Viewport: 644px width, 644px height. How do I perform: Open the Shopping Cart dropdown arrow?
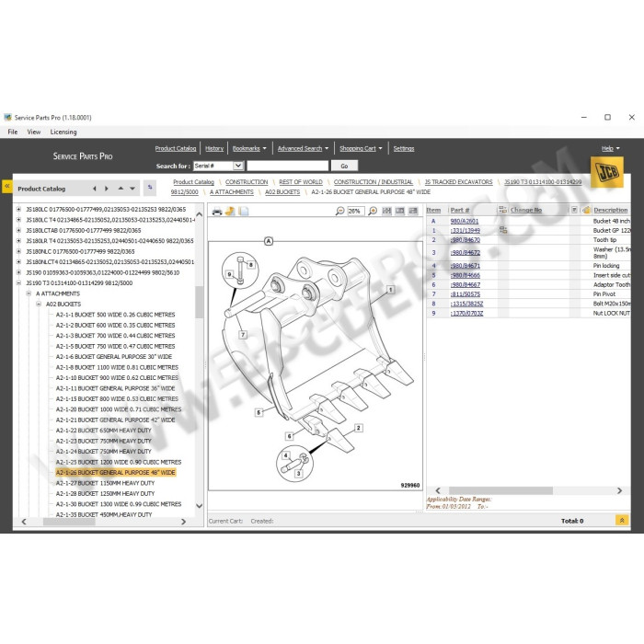click(x=380, y=148)
